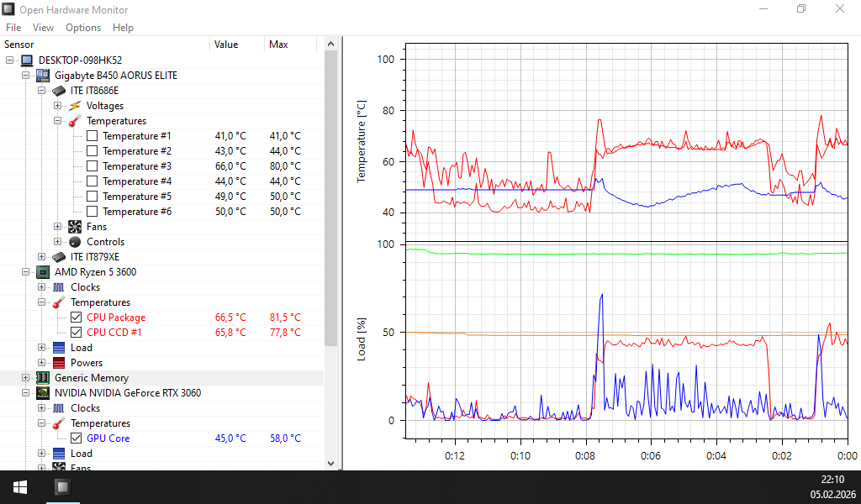Open the Help menu
The height and width of the screenshot is (504, 861).
[x=123, y=28]
